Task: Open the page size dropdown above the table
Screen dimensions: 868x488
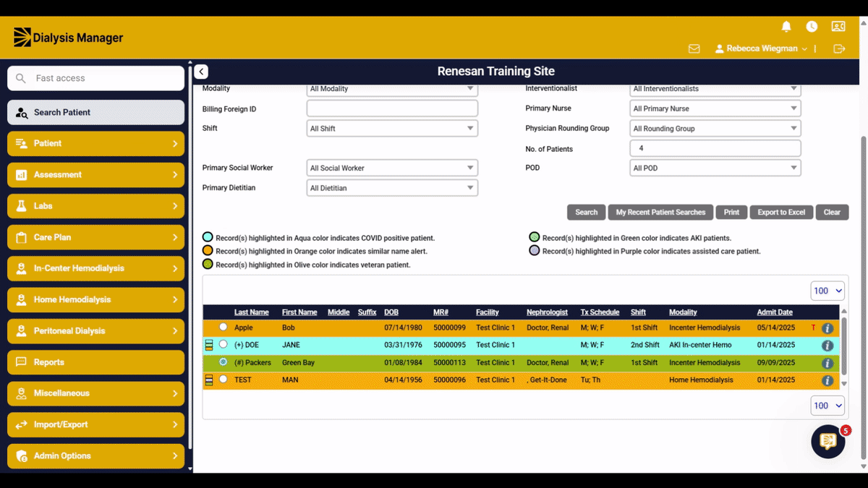Action: [827, 291]
